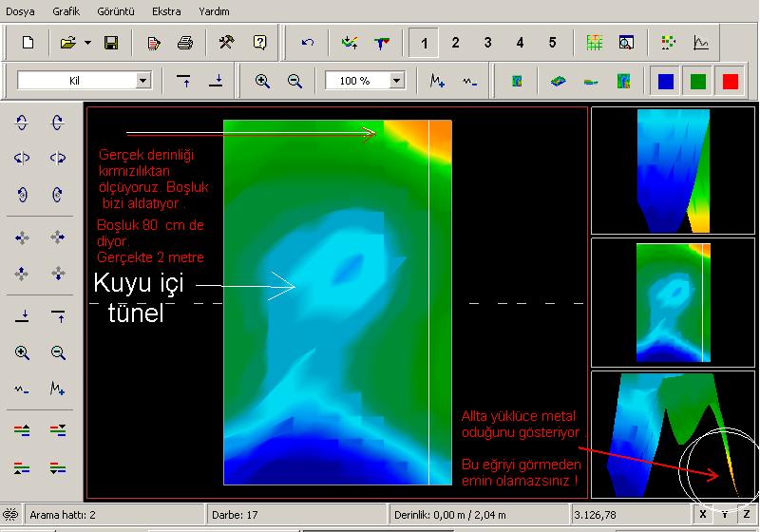Select the 3D perspective surface view icon

559,81
